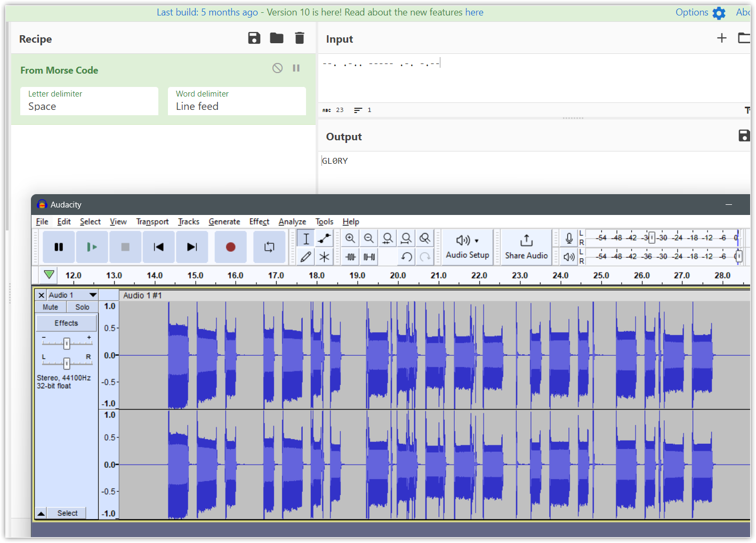Image resolution: width=756 pixels, height=543 pixels.
Task: Open the Analyze menu
Action: pyautogui.click(x=292, y=222)
